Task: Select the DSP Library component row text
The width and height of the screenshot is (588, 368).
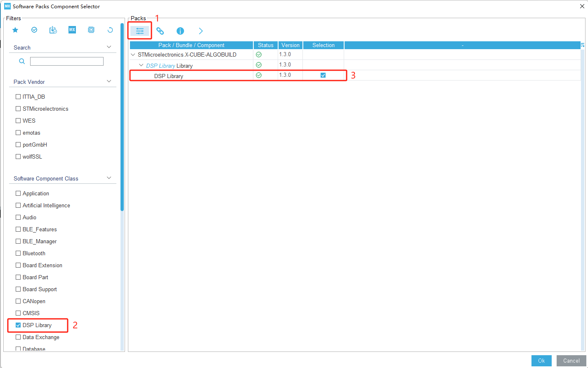Action: (x=169, y=76)
